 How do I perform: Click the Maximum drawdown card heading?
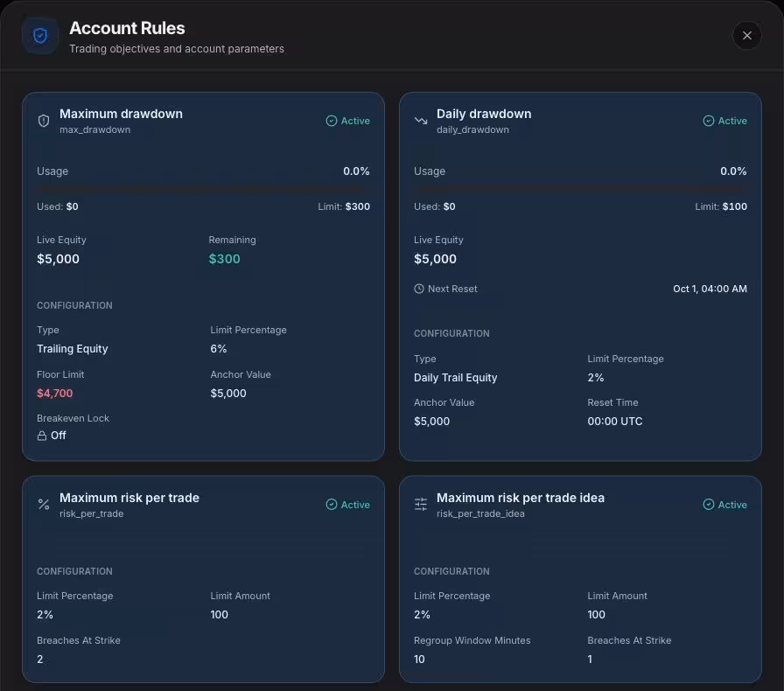pyautogui.click(x=121, y=114)
